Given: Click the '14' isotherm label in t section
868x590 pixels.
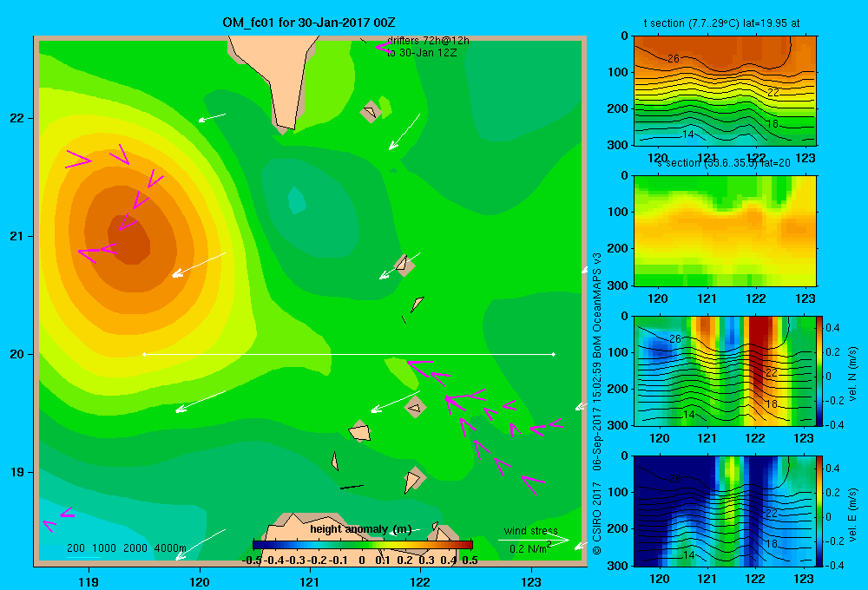Looking at the screenshot, I should 688,134.
